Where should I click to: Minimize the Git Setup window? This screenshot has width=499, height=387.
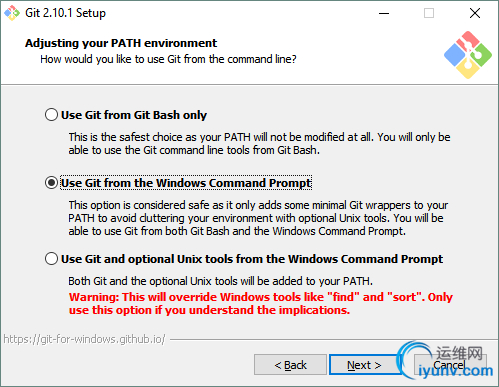[384, 13]
